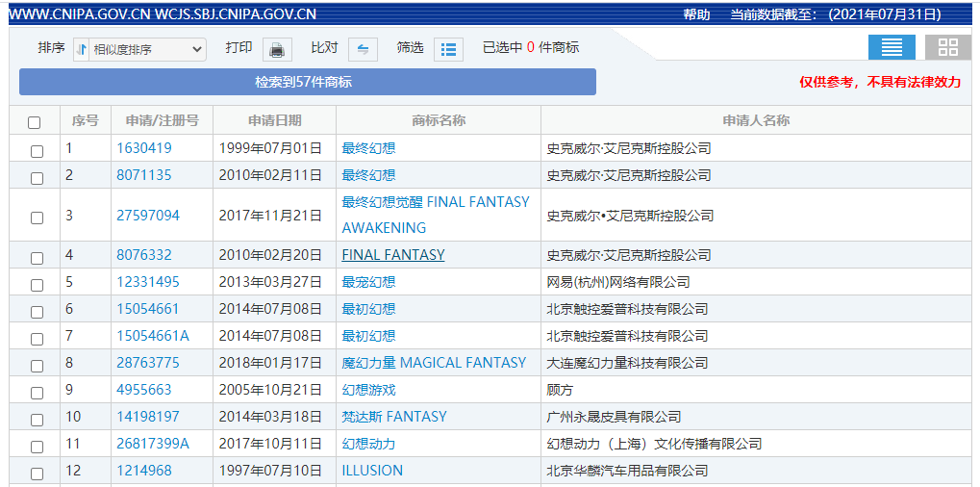The height and width of the screenshot is (487, 980).
Task: Click the compare (比对) icon button
Action: click(x=363, y=49)
